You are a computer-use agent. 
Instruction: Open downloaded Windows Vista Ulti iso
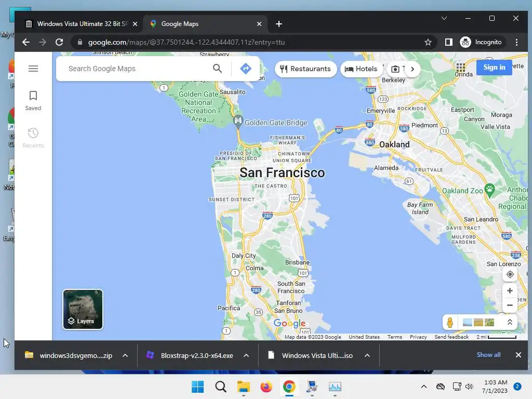tap(311, 355)
